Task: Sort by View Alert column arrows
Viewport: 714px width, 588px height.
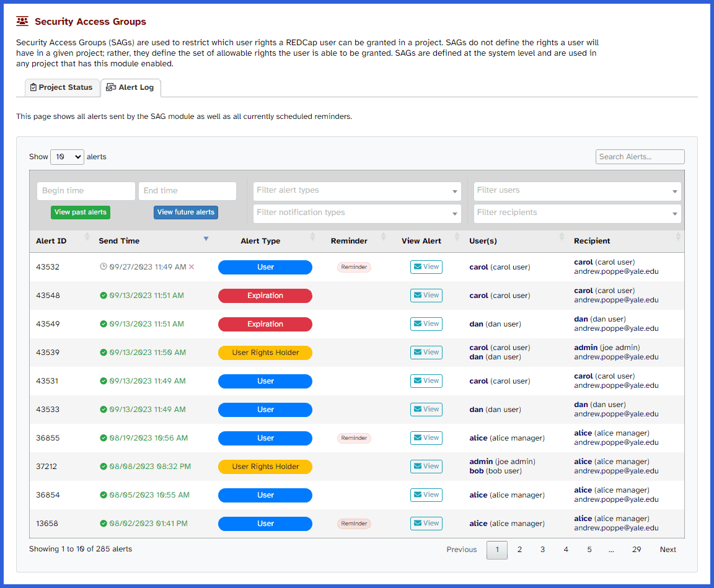Action: coord(457,236)
